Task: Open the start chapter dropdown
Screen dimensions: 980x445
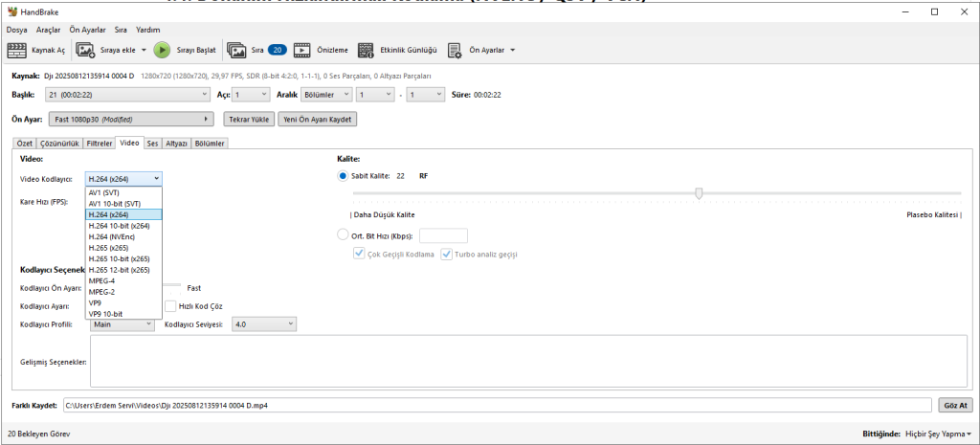Action: [x=375, y=95]
